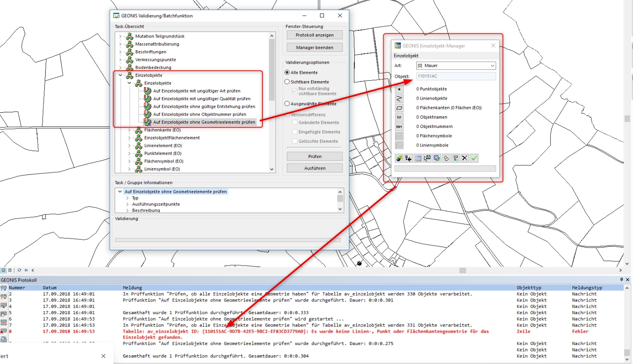The width and height of the screenshot is (633, 364).
Task: Click the eraser-shaped icon in Einzelobjekt-Manager toolbar
Action: (446, 158)
